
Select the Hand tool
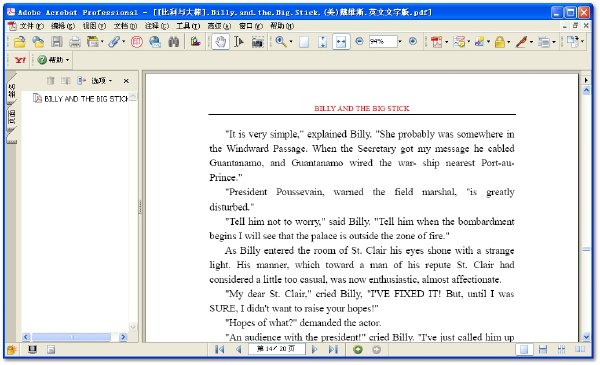click(x=220, y=42)
